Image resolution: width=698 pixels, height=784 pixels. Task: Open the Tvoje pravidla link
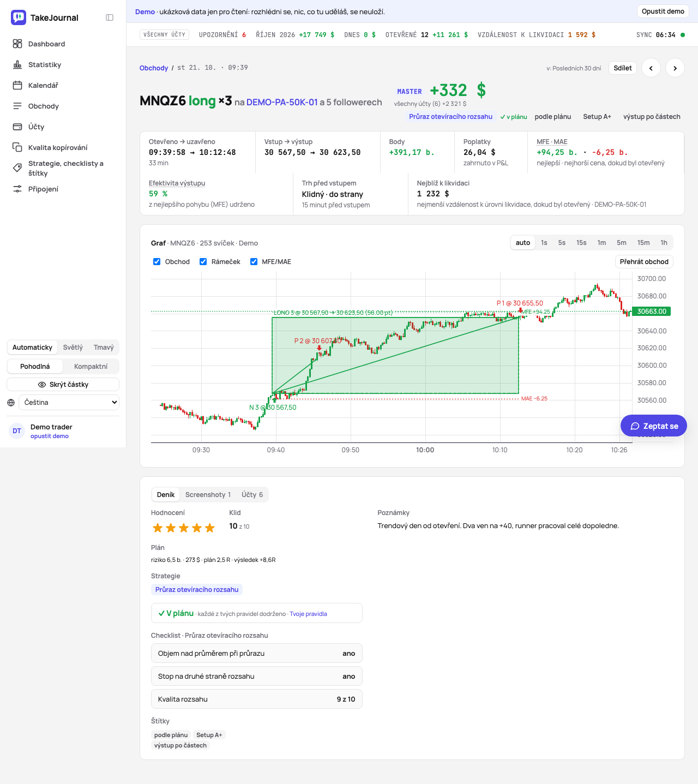[308, 614]
